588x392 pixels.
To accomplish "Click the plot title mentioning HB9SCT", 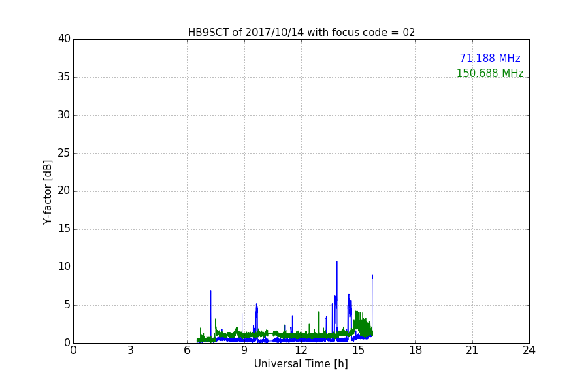I will [301, 33].
